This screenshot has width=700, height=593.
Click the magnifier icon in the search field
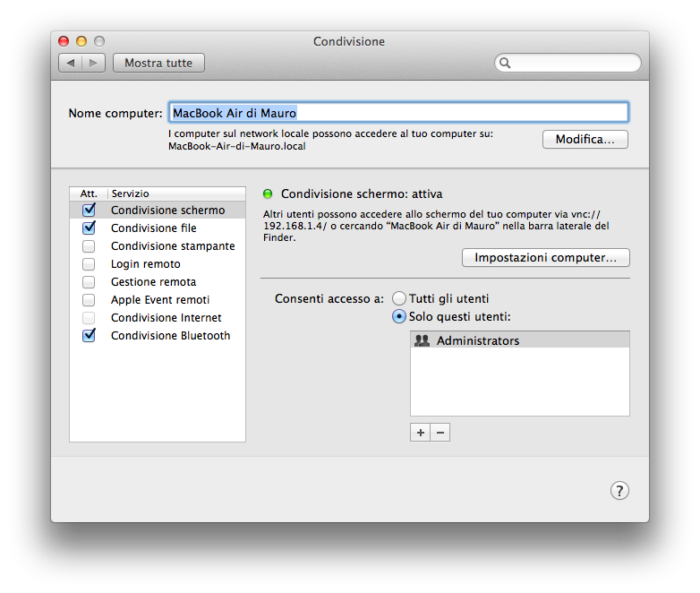[505, 63]
